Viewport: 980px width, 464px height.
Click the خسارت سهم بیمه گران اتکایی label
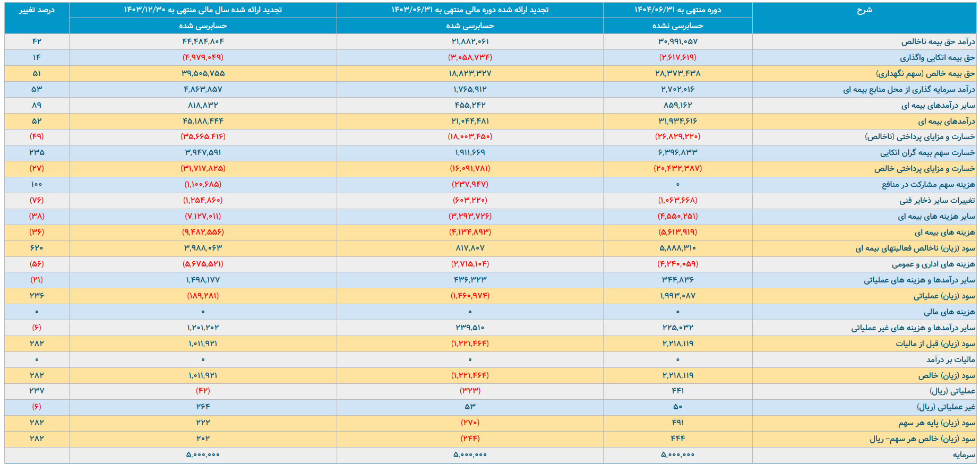(x=927, y=153)
